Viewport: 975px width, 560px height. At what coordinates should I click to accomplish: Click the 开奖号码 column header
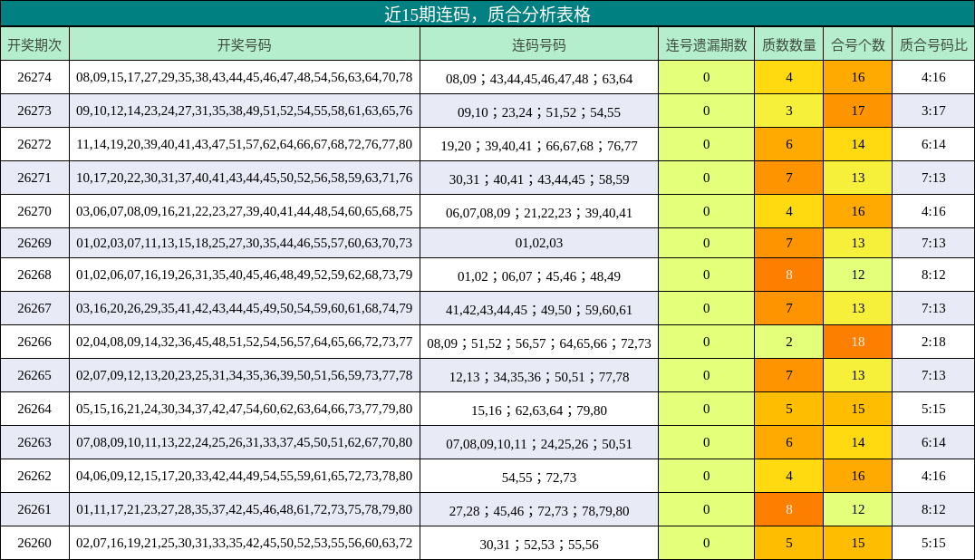point(245,44)
